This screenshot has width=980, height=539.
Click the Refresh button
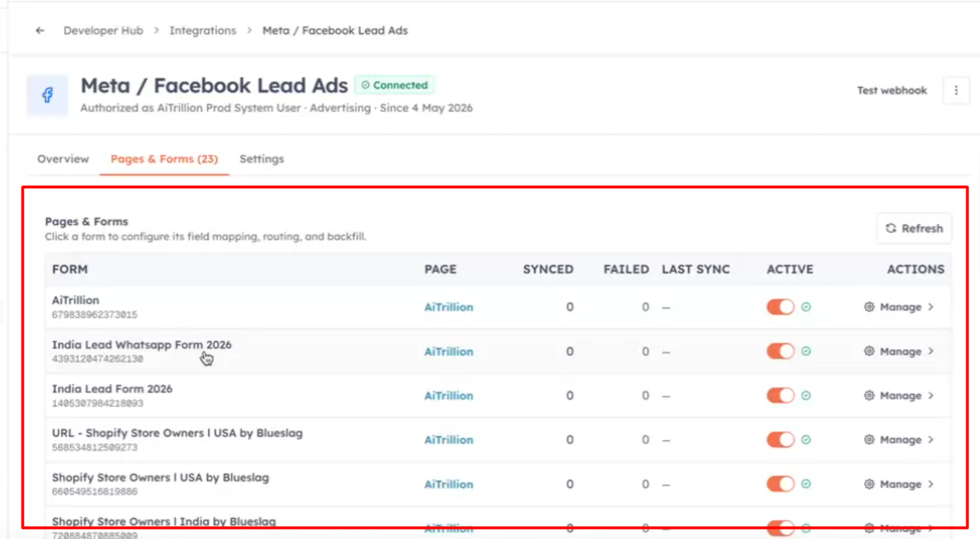click(x=914, y=228)
